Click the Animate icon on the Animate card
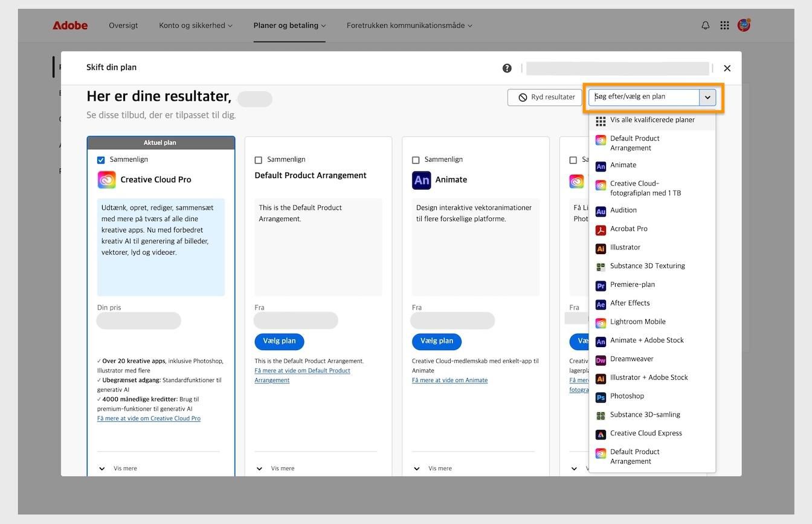Viewport: 812px width, 524px height. [x=421, y=180]
